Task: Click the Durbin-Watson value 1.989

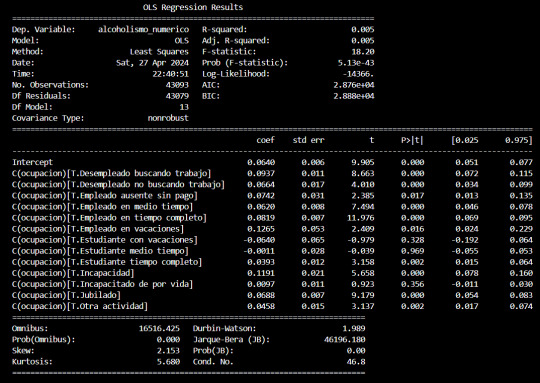Action: 354,329
